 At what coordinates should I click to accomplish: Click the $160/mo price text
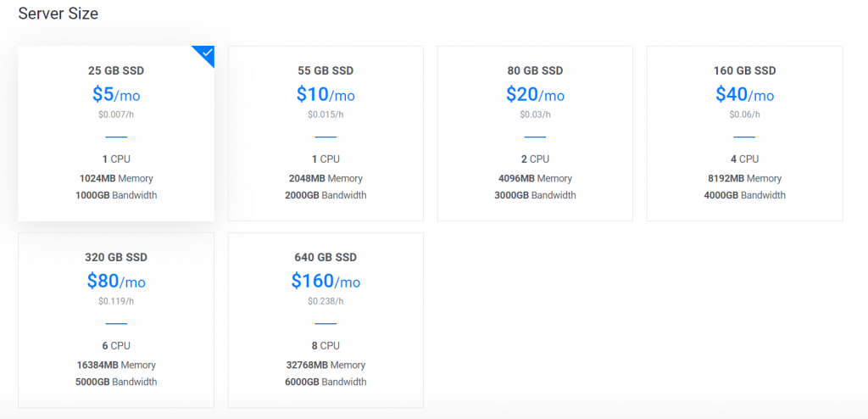point(325,282)
